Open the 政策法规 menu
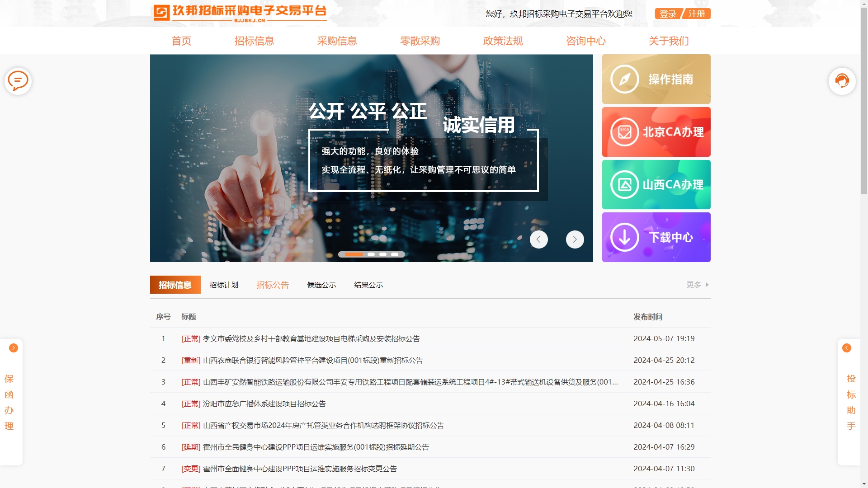868x488 pixels. [x=503, y=41]
